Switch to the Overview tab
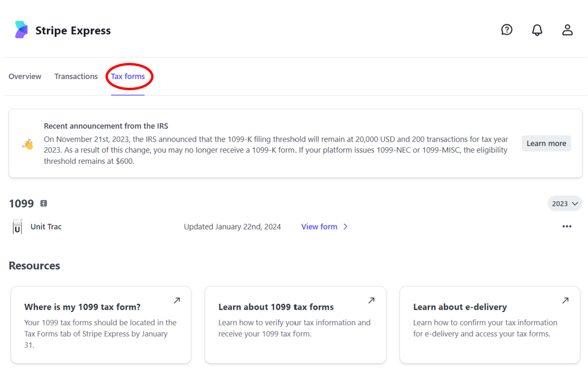588x375 pixels. tap(25, 77)
